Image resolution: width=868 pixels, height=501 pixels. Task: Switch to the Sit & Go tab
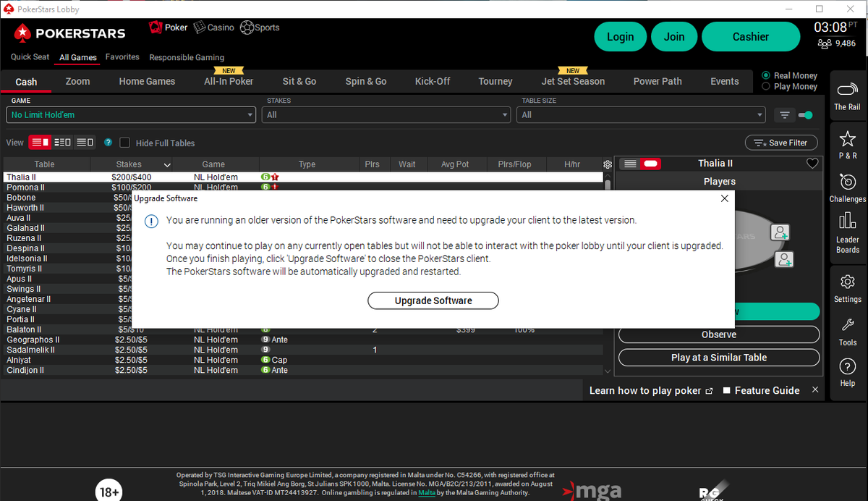(x=299, y=81)
